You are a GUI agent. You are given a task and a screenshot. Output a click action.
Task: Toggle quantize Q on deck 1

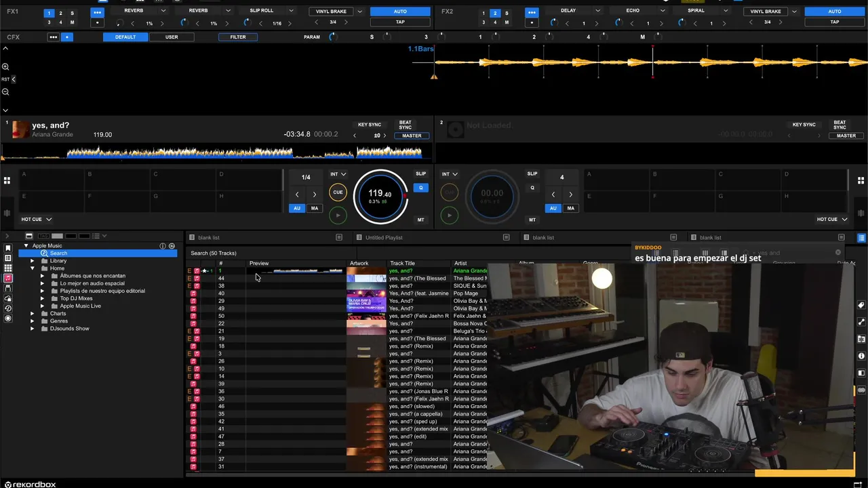[x=420, y=188]
